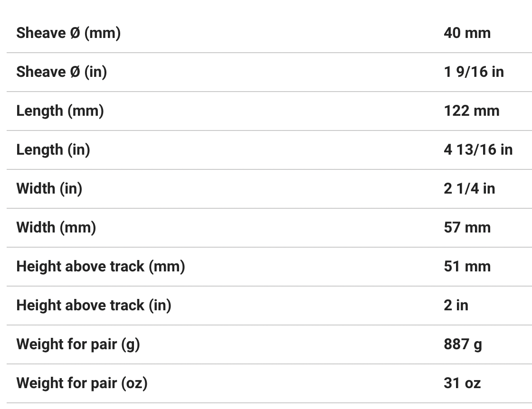The image size is (532, 409).
Task: Click the "Weight for pair (g)" label
Action: tap(78, 344)
